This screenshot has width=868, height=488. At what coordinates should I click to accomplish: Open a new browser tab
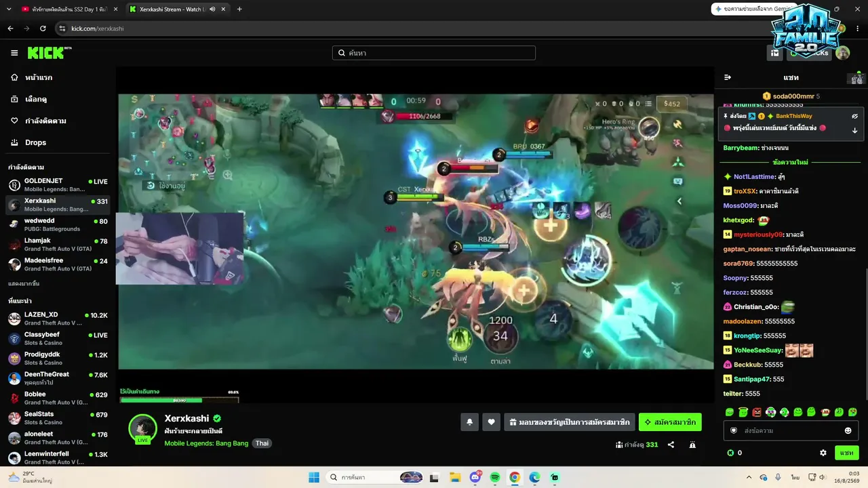coord(239,9)
